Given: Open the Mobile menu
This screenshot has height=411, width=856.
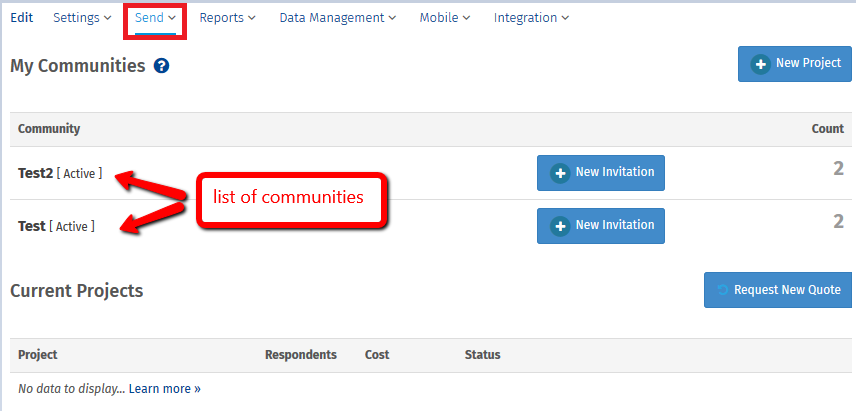Looking at the screenshot, I should (x=445, y=18).
